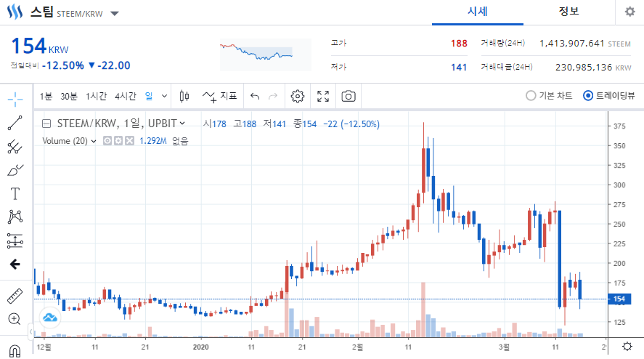Collapse the left drawing toolbar arrow
This screenshot has width=644, height=359.
pyautogui.click(x=30, y=331)
